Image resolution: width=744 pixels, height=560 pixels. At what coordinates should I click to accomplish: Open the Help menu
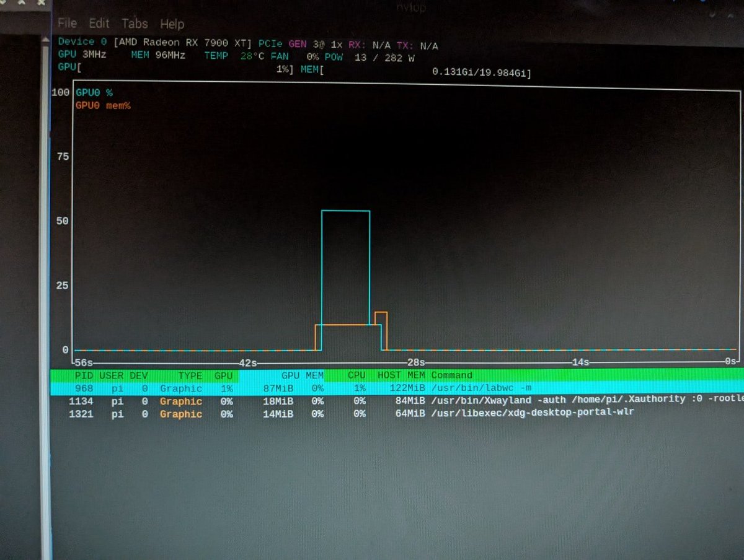[172, 24]
